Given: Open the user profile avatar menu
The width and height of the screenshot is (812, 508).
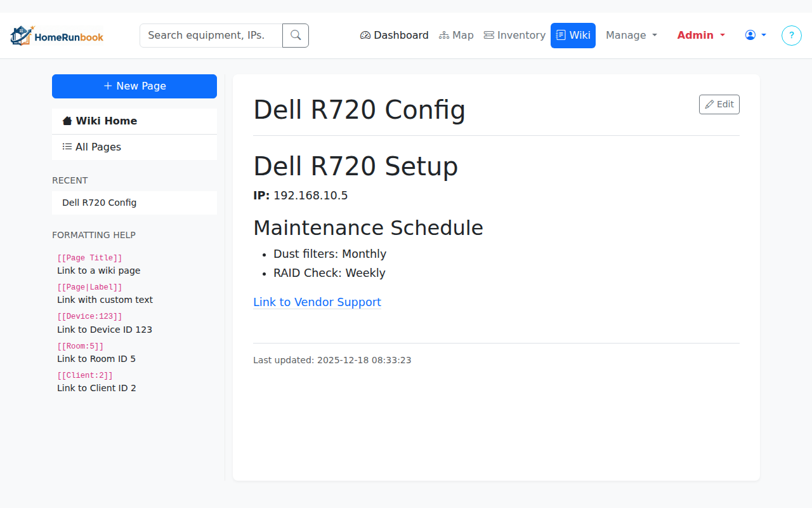Looking at the screenshot, I should tap(755, 36).
